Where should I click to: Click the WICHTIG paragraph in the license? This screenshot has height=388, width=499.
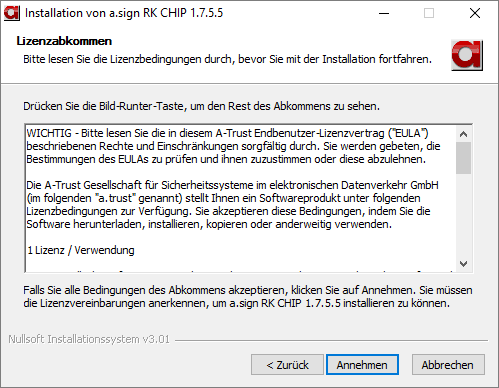(x=233, y=146)
